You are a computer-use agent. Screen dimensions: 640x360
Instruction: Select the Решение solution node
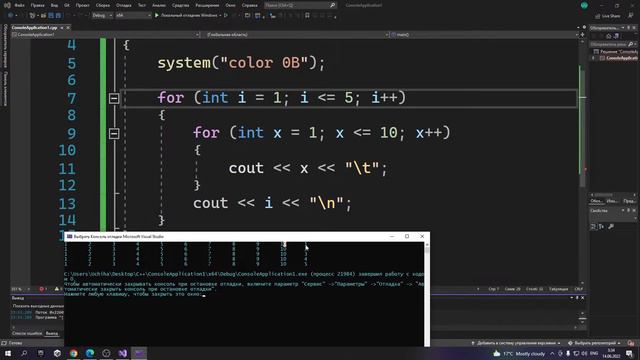point(616,51)
